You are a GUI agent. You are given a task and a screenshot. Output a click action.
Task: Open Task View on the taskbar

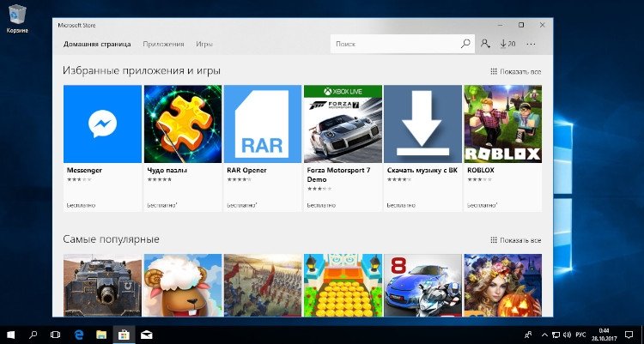coord(55,335)
